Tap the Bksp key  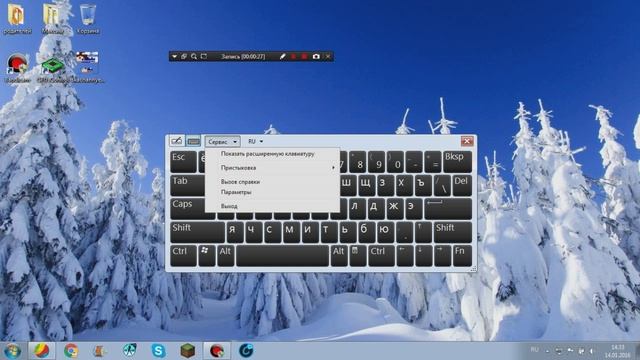tap(457, 162)
